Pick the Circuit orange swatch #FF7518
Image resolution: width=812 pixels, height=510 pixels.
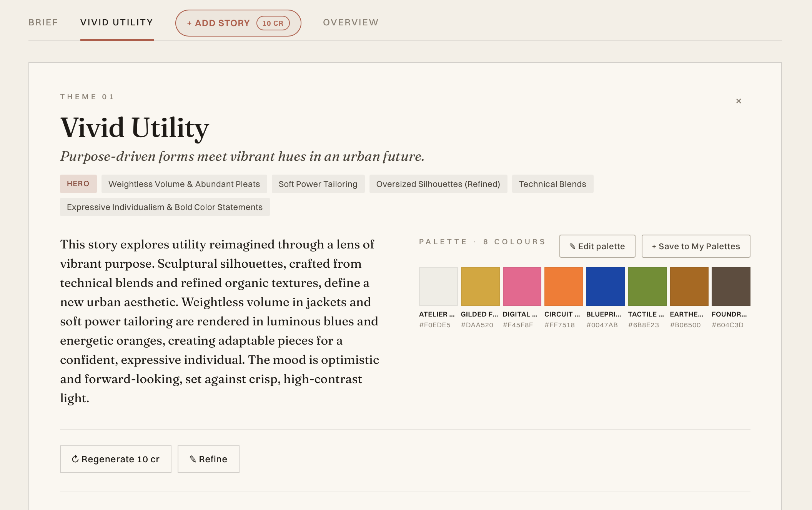click(564, 286)
